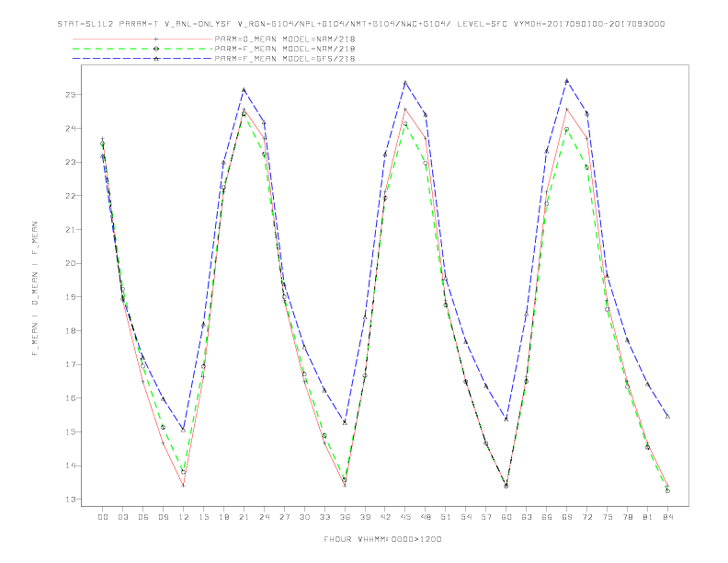Screen dimensions: 728x563
Task: Click x-axis forecast hour label 54
Action: [x=466, y=517]
